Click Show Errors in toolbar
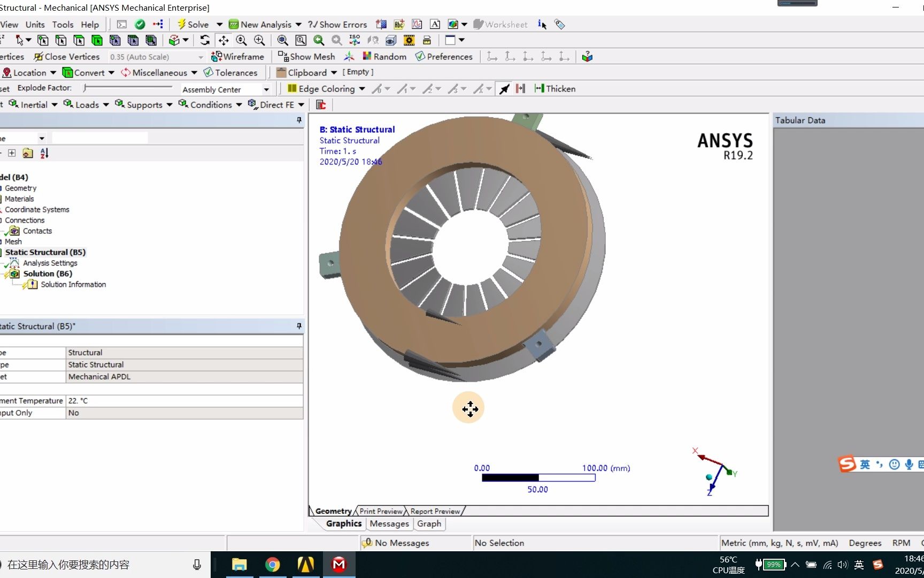 [337, 25]
